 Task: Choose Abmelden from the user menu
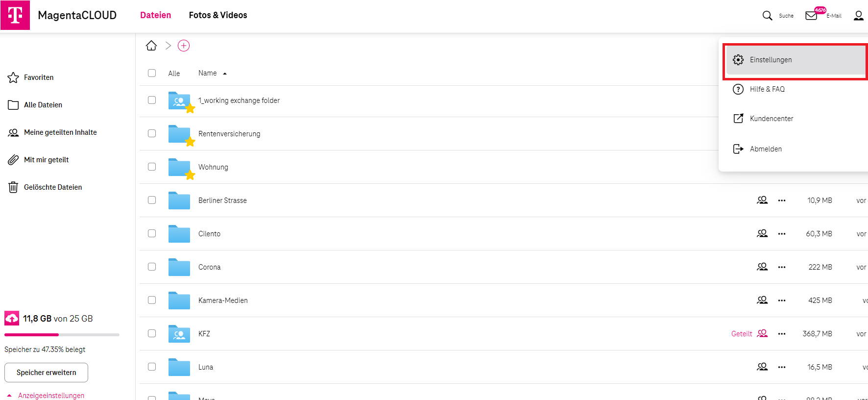(x=766, y=149)
